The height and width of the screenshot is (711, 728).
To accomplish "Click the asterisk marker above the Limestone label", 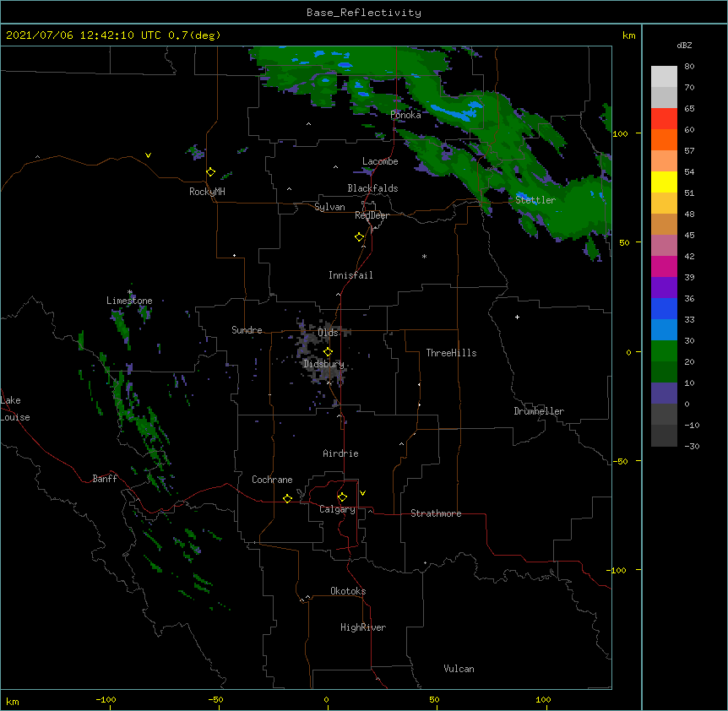I will (130, 292).
